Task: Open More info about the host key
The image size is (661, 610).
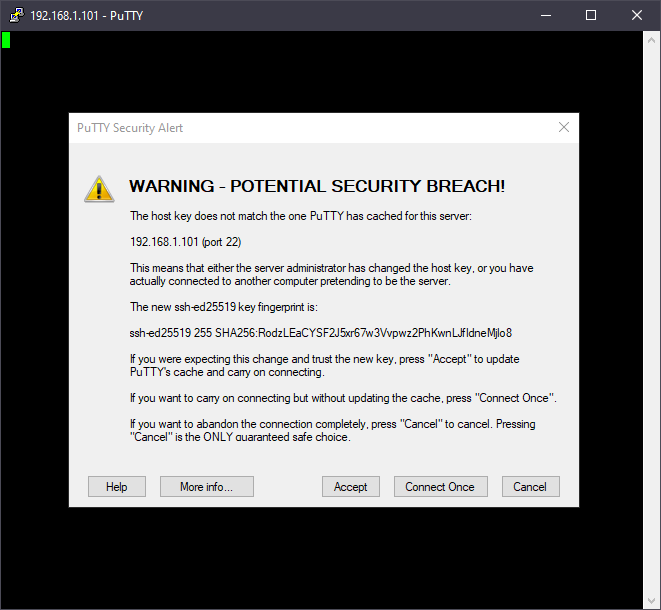Action: tap(207, 486)
